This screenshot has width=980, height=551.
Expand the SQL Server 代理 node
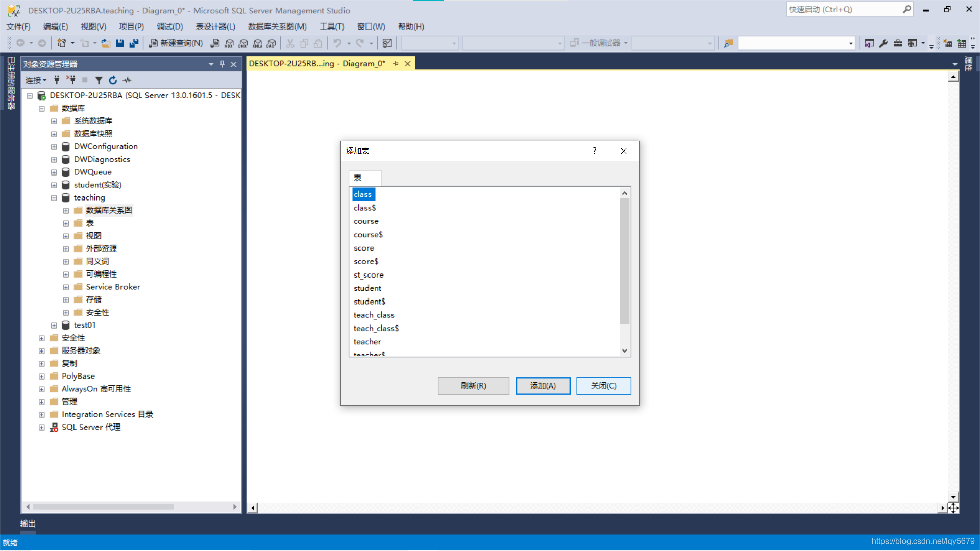pyautogui.click(x=42, y=428)
